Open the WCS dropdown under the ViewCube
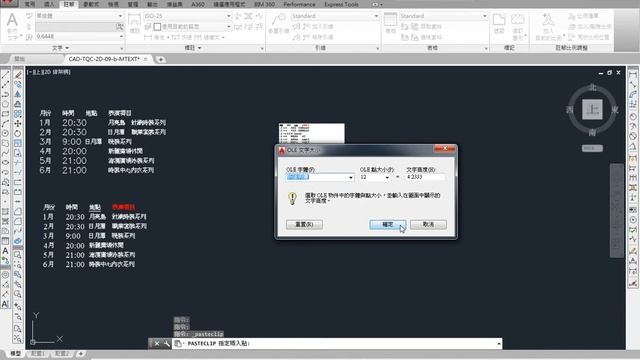640x360 pixels. (592, 148)
